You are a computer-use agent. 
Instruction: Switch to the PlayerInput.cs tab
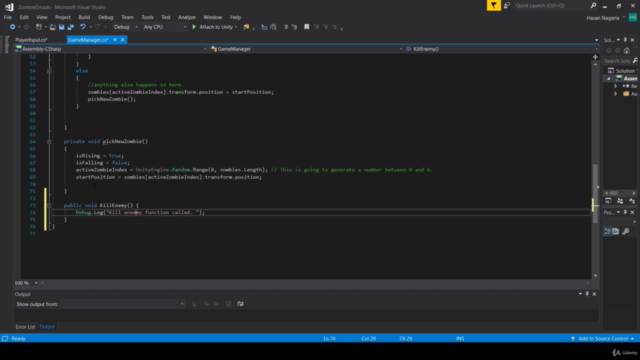coord(31,40)
